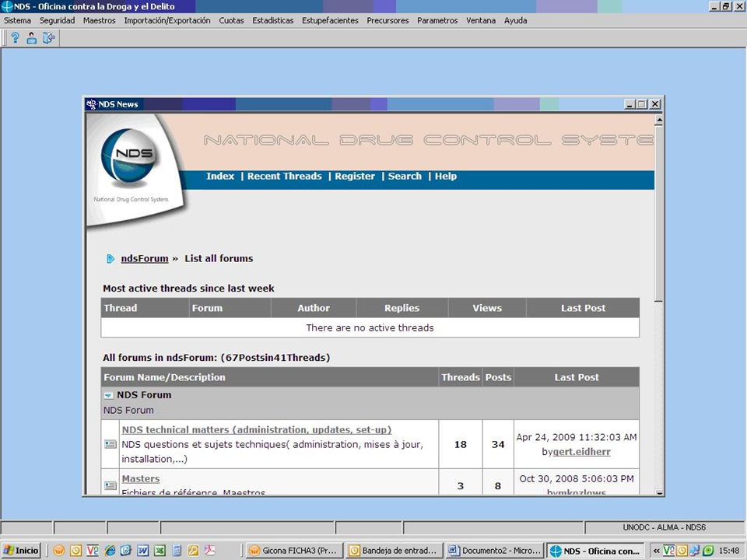Click the key icon in quick launch
Viewport: 747px width, 560px height.
tap(193, 551)
